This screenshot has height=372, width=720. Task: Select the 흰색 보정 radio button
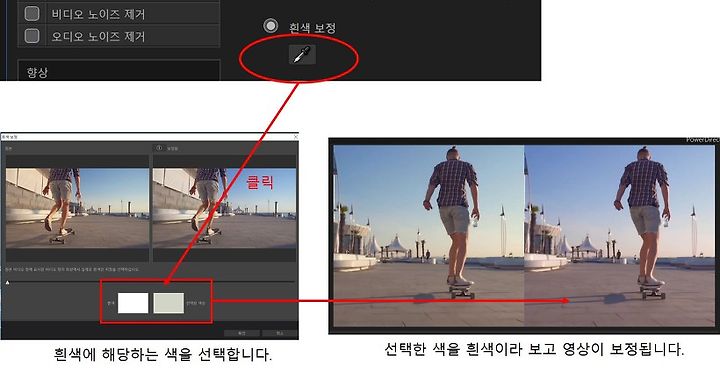[x=270, y=26]
